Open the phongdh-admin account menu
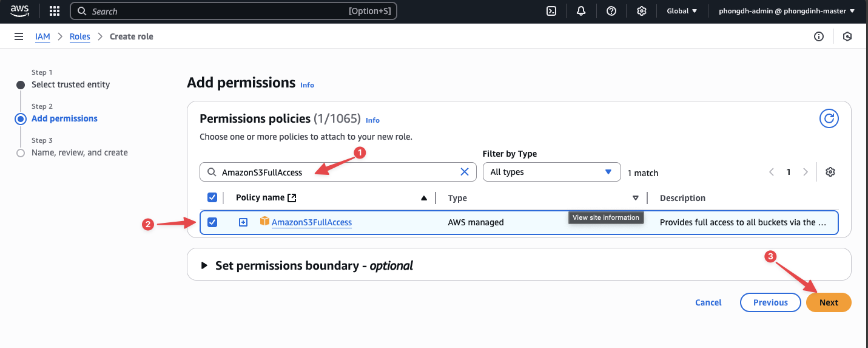Screen dimensions: 868x348 (x=787, y=11)
